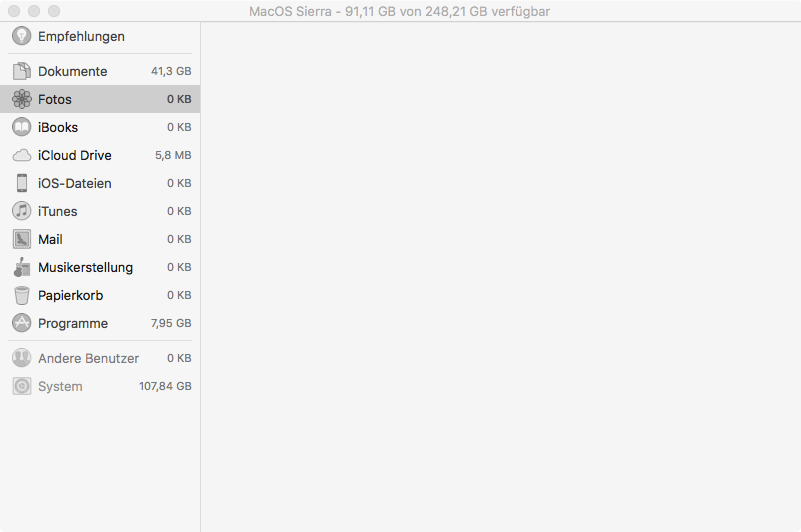Click the Fotos flower icon
Screen dimensions: 801x532
coord(21,99)
